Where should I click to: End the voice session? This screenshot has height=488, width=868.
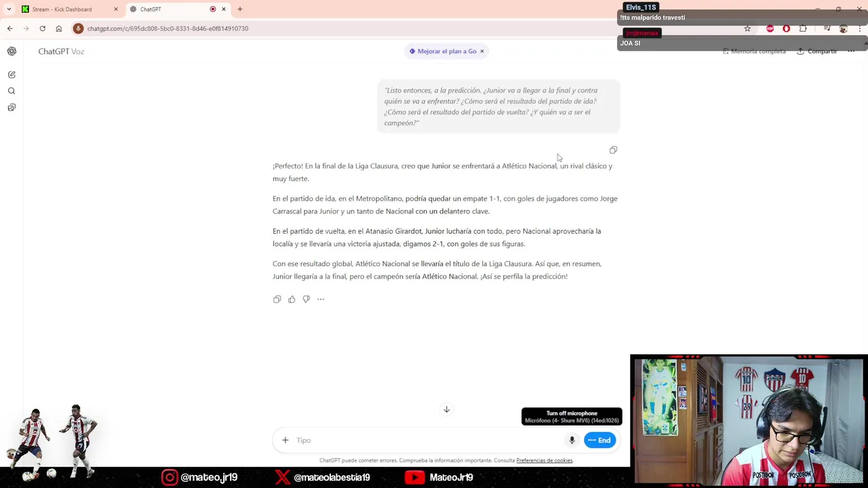tap(600, 441)
